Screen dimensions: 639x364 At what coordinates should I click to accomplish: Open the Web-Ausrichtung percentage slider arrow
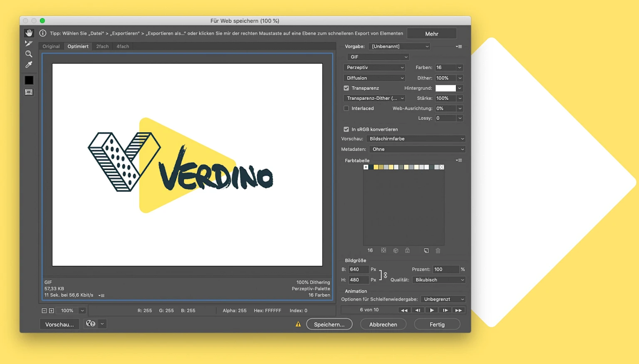[460, 108]
